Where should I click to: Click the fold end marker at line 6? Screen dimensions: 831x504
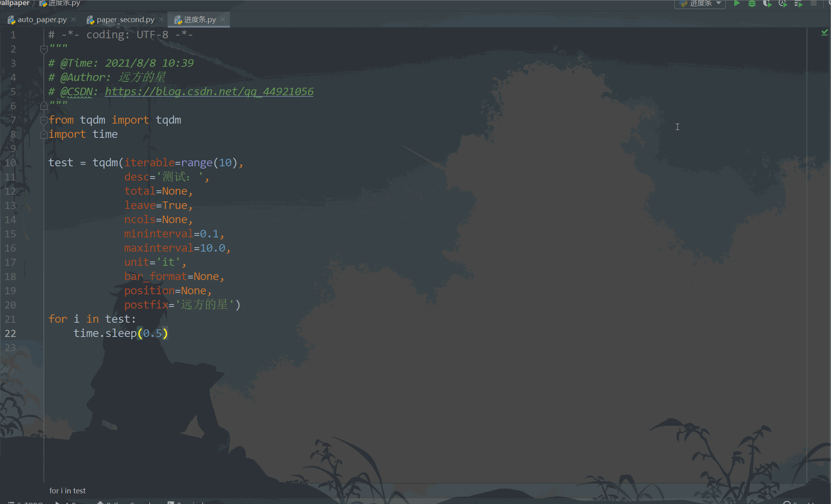(44, 106)
